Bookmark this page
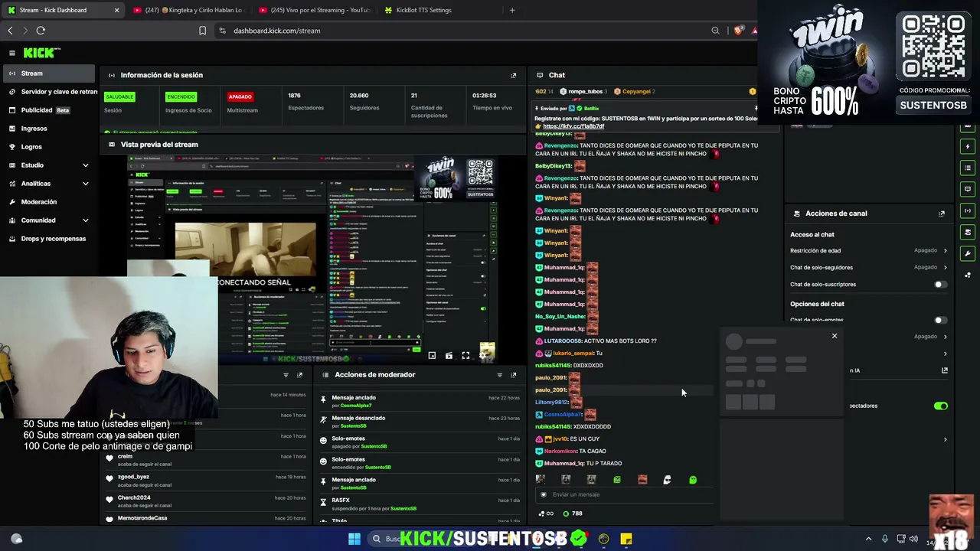 202,31
